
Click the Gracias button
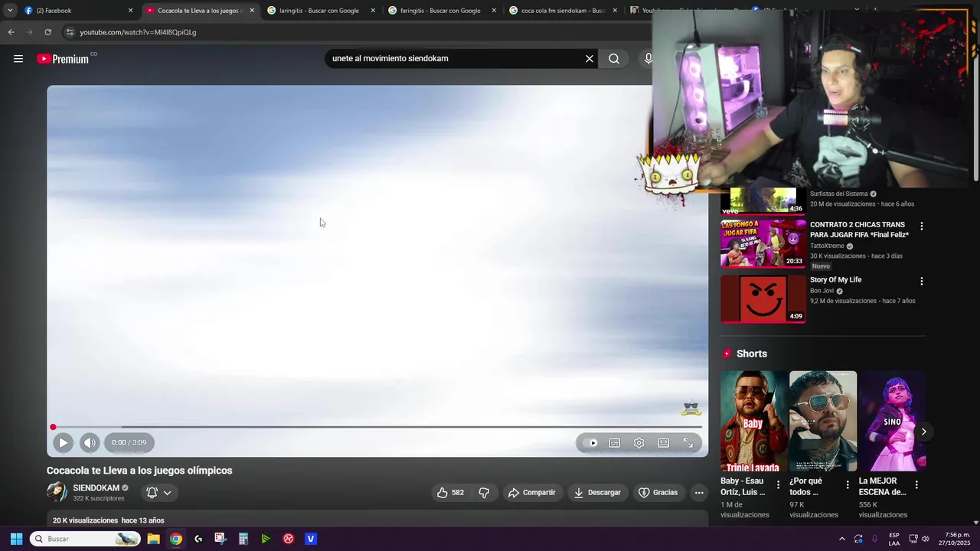(658, 493)
